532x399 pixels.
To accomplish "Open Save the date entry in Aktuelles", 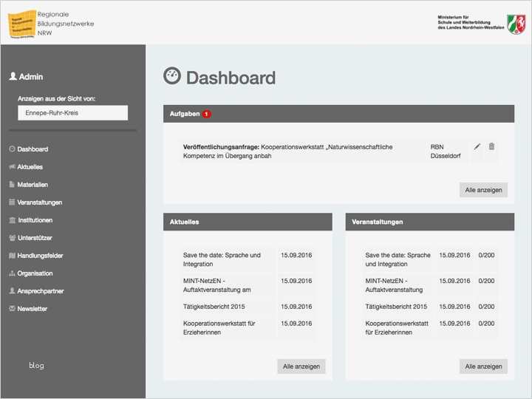I will tap(222, 259).
